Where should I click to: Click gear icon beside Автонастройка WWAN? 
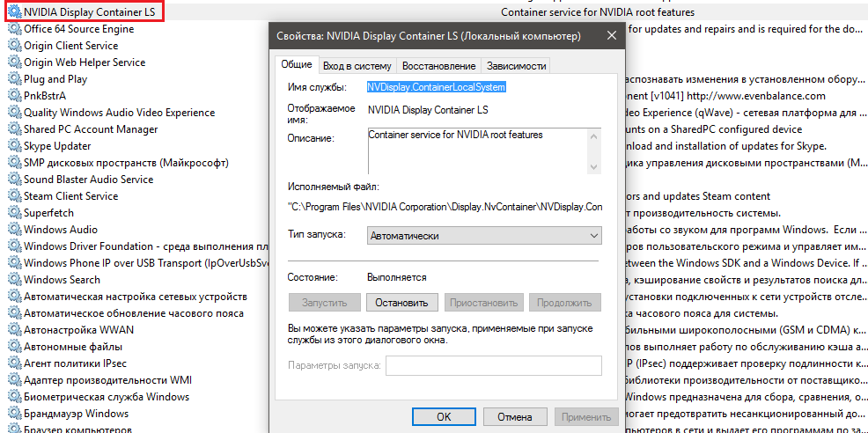coord(14,329)
